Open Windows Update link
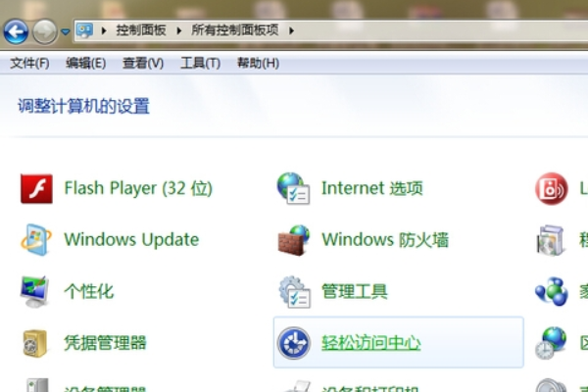Image resolution: width=588 pixels, height=392 pixels. pyautogui.click(x=131, y=240)
